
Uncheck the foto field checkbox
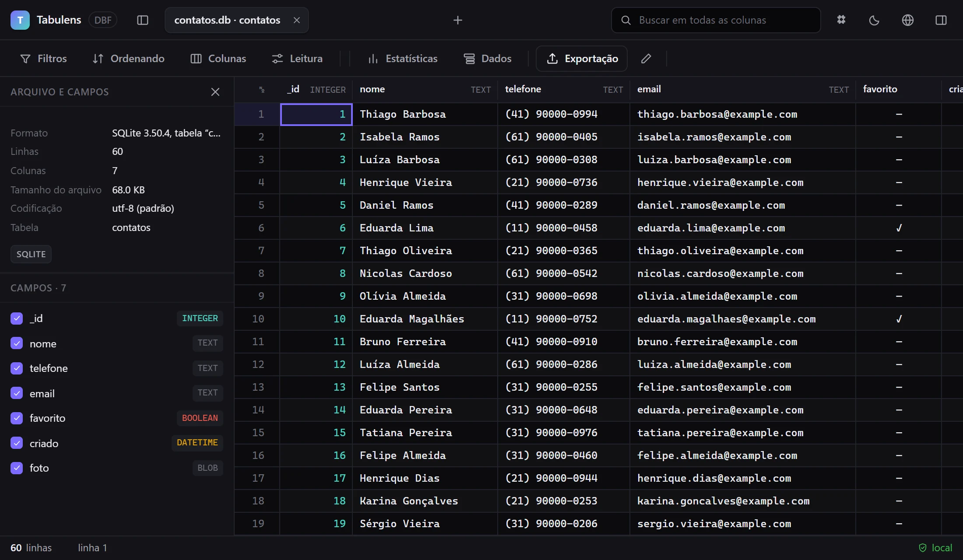17,468
